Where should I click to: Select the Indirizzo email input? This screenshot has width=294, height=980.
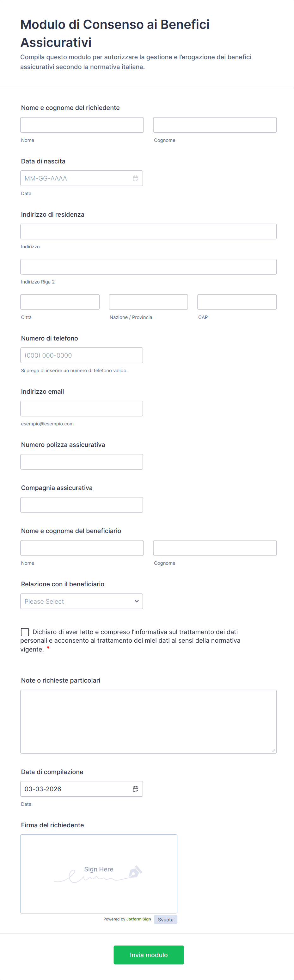pyautogui.click(x=82, y=409)
